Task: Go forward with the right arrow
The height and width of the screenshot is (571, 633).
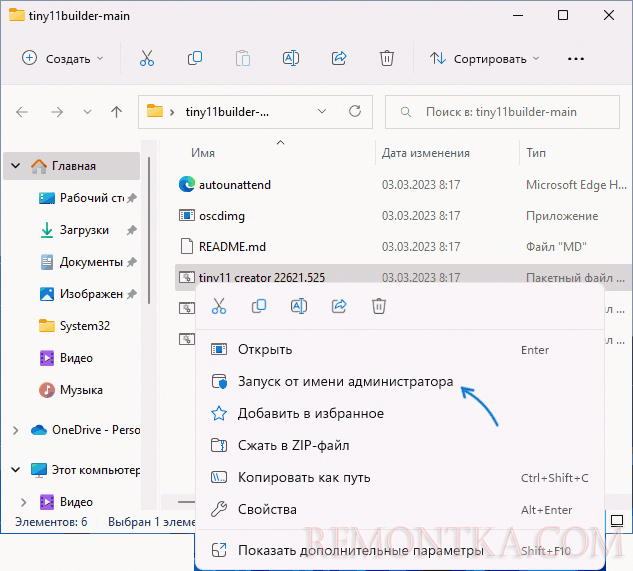Action: (x=57, y=112)
